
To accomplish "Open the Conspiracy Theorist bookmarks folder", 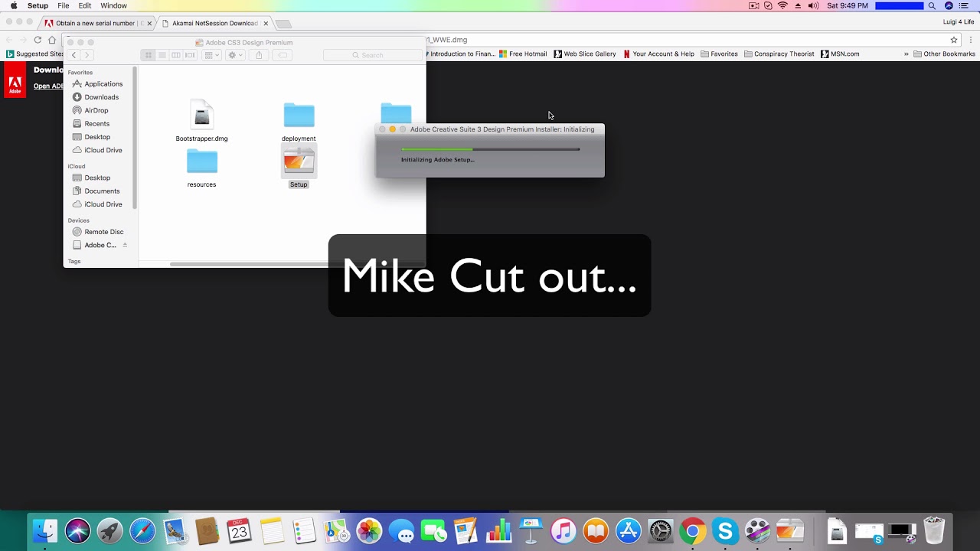I will click(x=779, y=54).
